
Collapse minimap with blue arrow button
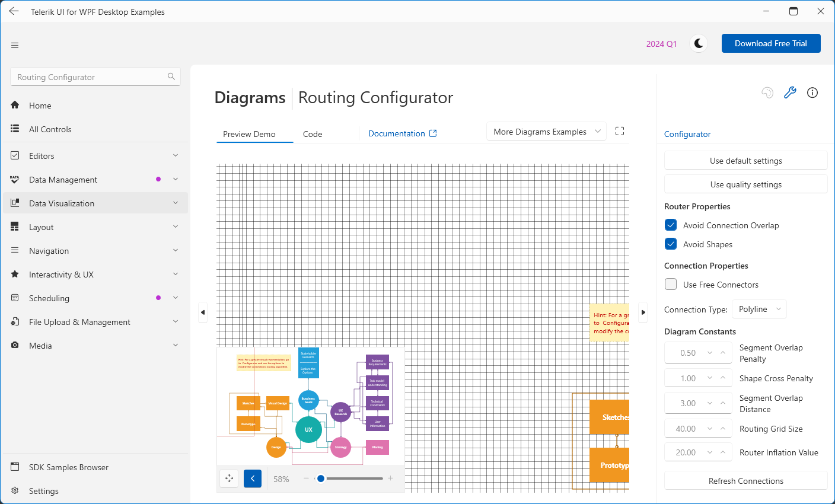pyautogui.click(x=253, y=479)
